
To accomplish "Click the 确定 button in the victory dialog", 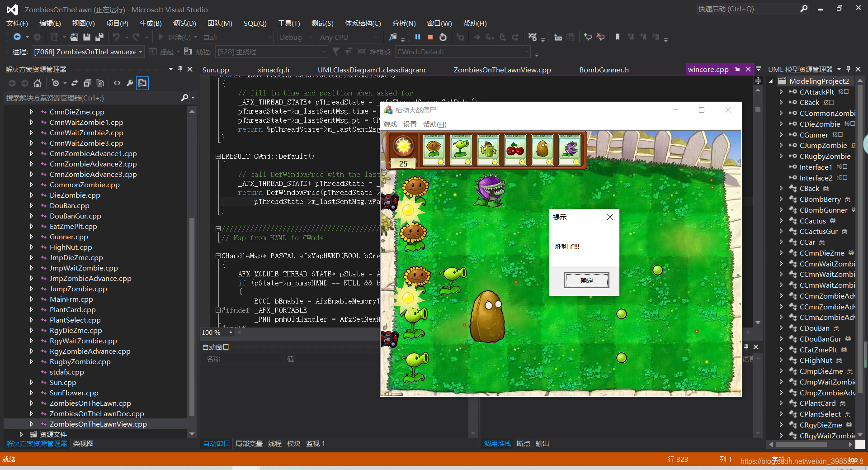I will [x=586, y=280].
